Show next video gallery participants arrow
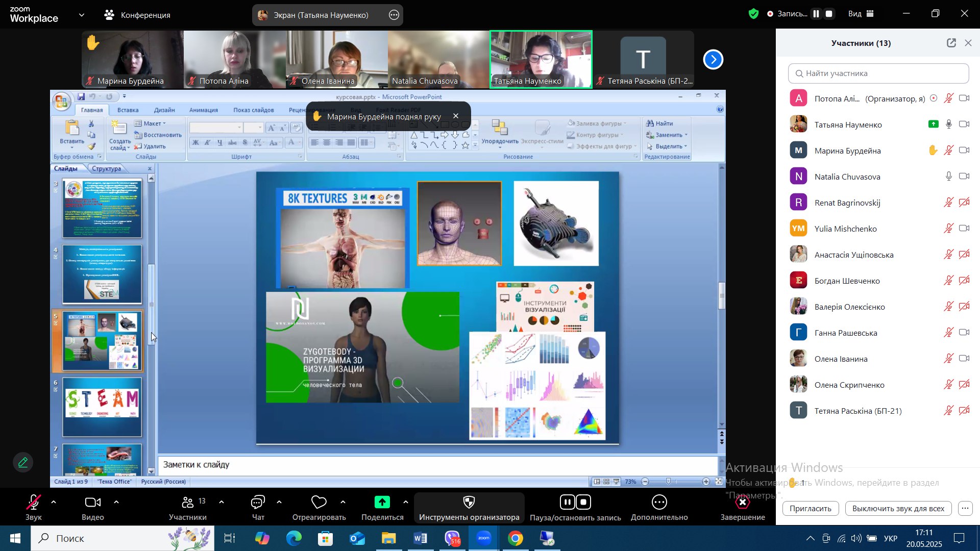Viewport: 980px width, 551px height. pyautogui.click(x=713, y=60)
